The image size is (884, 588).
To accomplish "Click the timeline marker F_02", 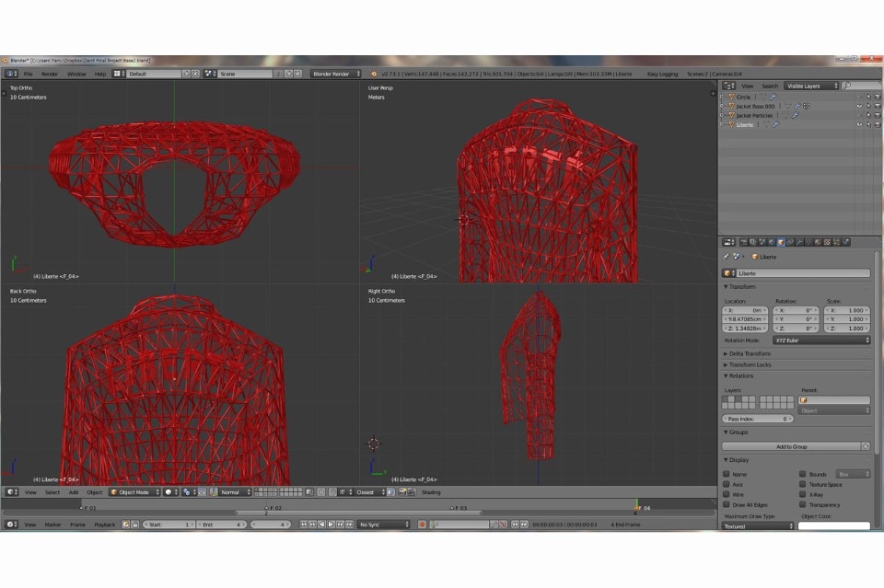I will coord(267,507).
